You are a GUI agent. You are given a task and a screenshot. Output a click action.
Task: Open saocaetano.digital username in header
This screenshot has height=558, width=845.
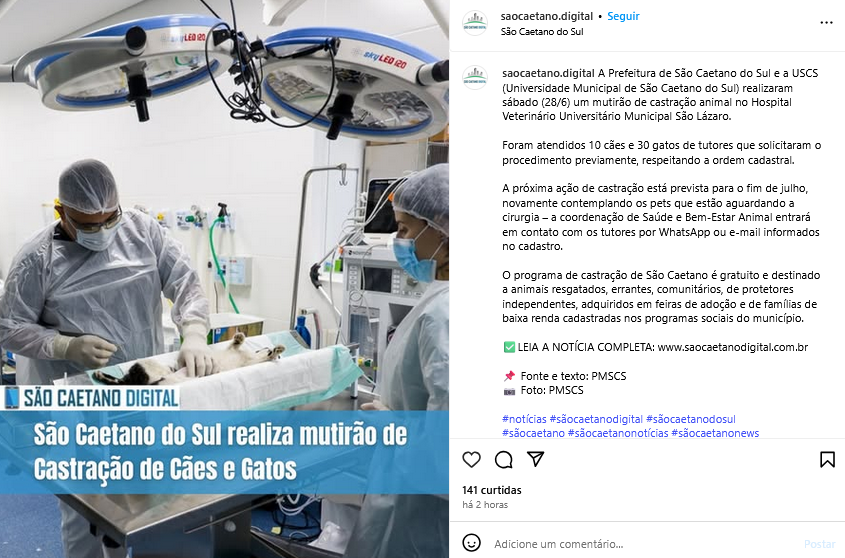(x=546, y=16)
